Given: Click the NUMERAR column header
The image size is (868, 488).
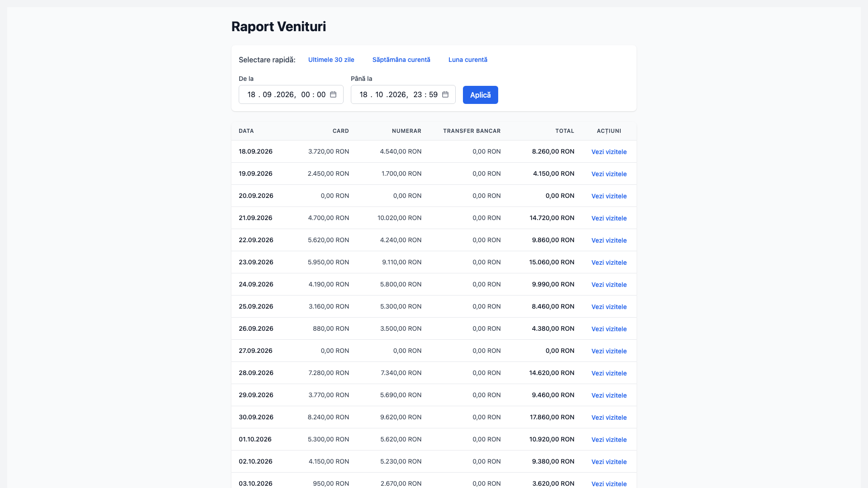Looking at the screenshot, I should (x=406, y=131).
